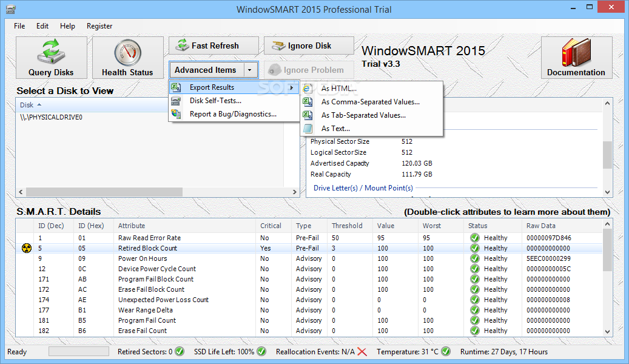
Task: Click the left arrow of disk list scrollbar
Action: 21,192
